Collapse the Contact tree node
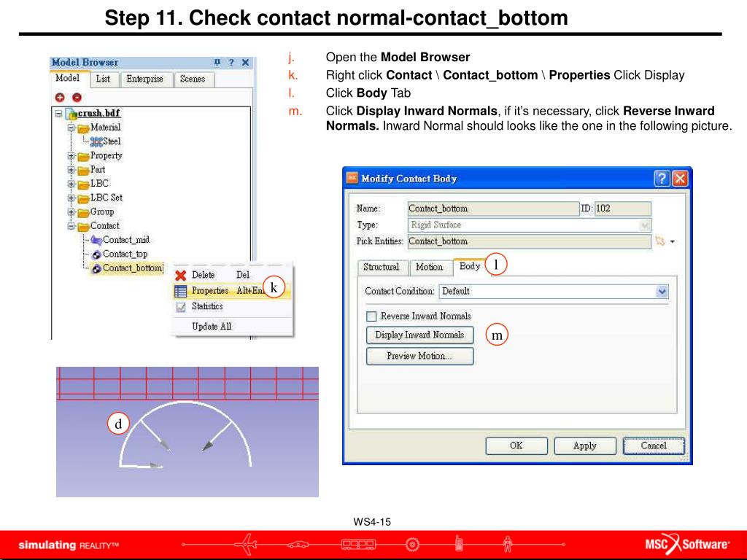This screenshot has width=747, height=560. point(71,226)
